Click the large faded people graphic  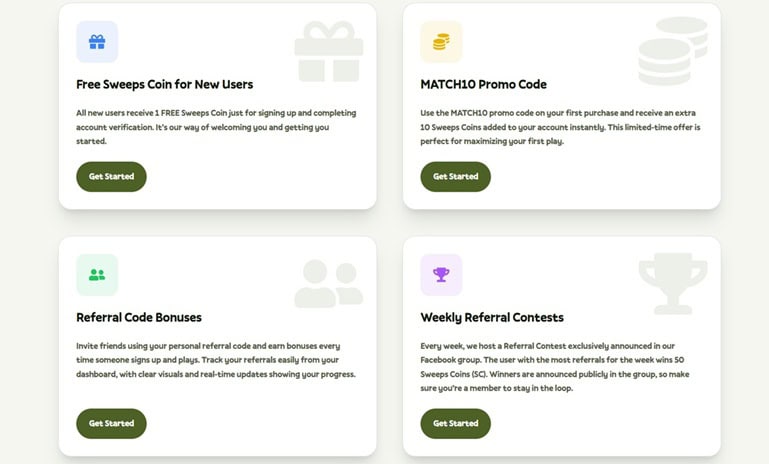click(x=328, y=284)
